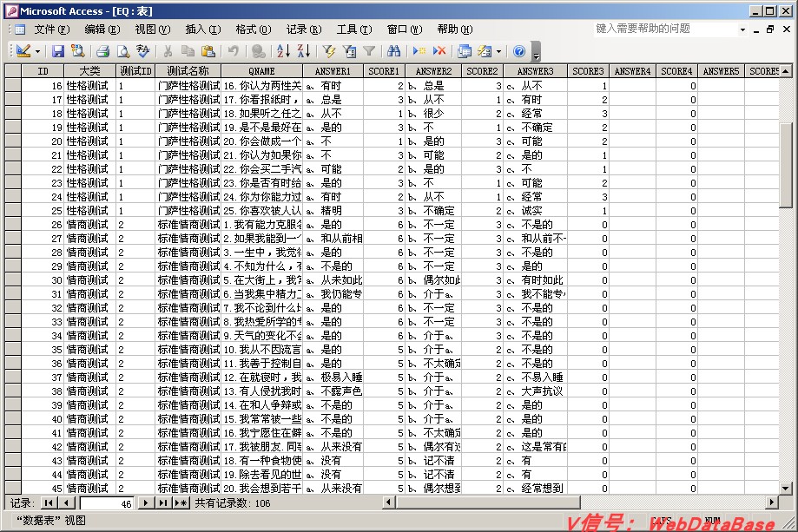Paste from clipboard using the Paste icon

[208, 51]
